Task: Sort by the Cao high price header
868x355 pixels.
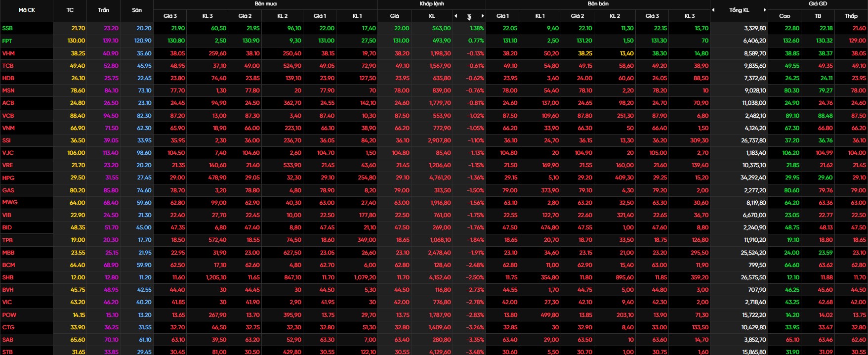Action: (x=785, y=16)
